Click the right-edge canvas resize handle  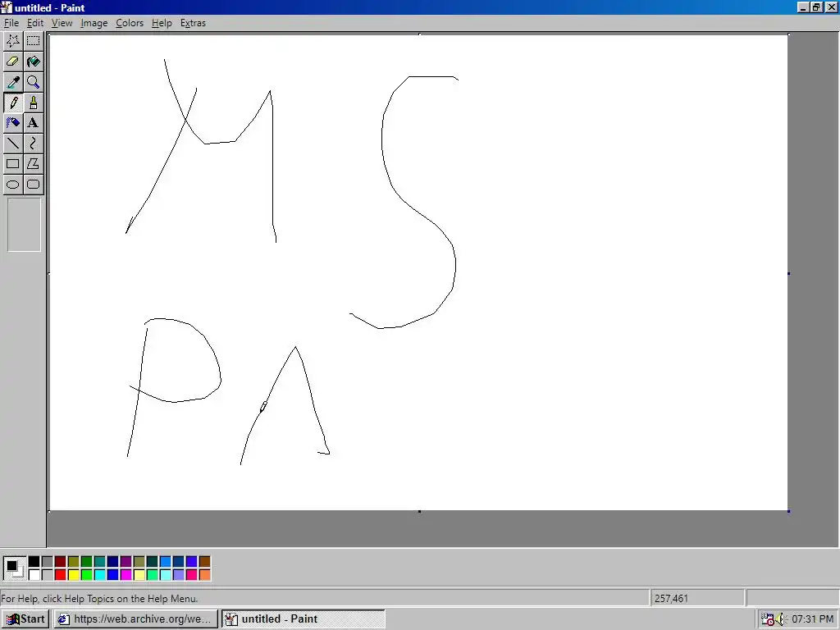coord(788,274)
